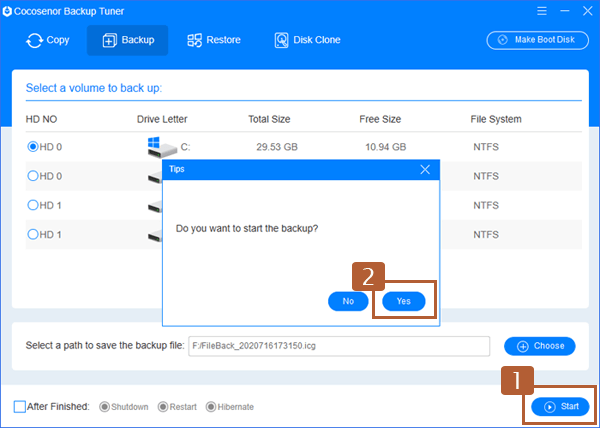The height and width of the screenshot is (428, 600).
Task: Click the Drive Letter column header
Action: [162, 119]
